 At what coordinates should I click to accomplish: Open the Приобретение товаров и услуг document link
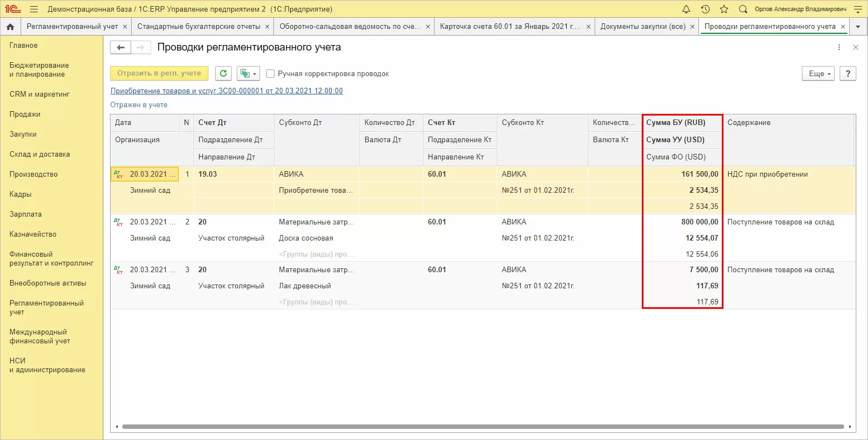click(226, 91)
